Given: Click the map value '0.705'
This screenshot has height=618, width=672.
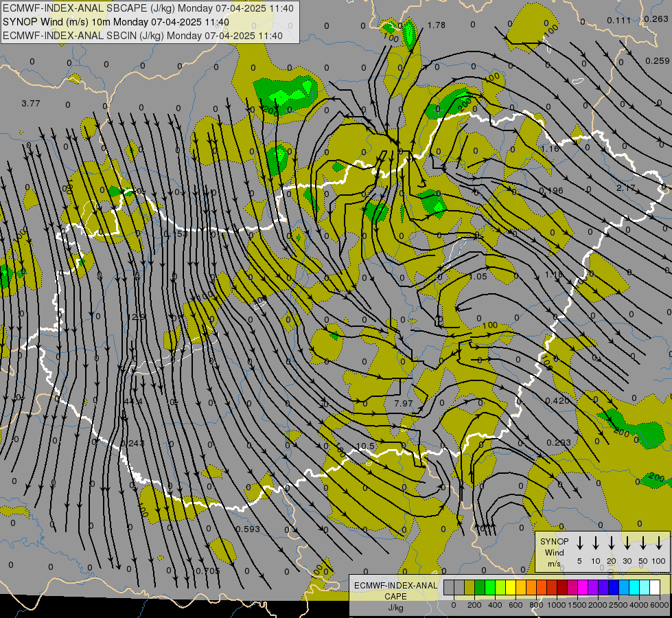Looking at the screenshot, I should point(207,571).
